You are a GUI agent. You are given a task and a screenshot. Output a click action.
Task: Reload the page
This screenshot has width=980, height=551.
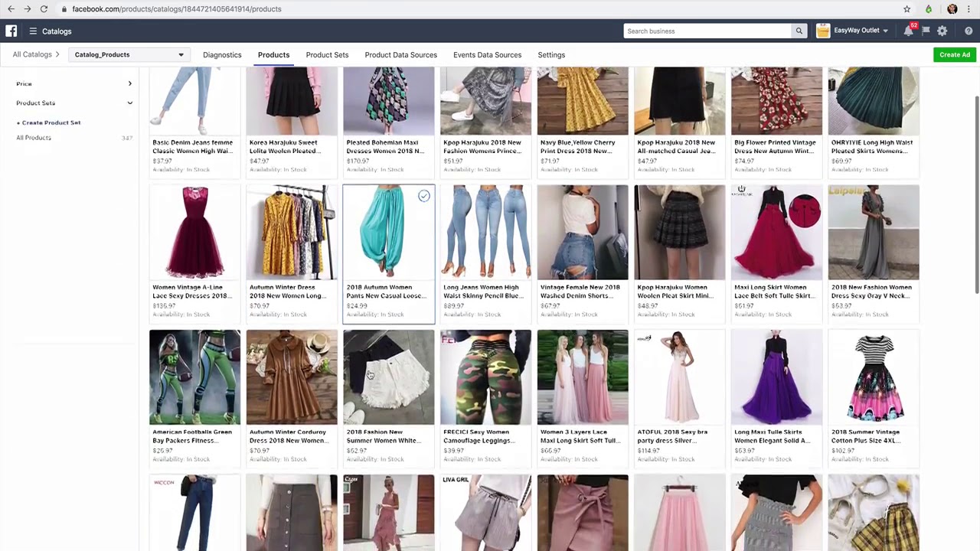pos(44,9)
